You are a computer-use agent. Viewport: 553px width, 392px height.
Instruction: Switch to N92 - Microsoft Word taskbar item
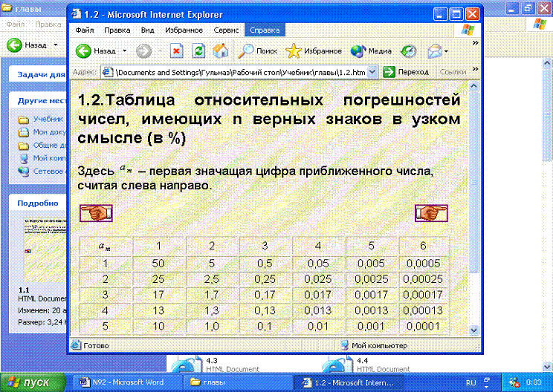[x=126, y=382]
